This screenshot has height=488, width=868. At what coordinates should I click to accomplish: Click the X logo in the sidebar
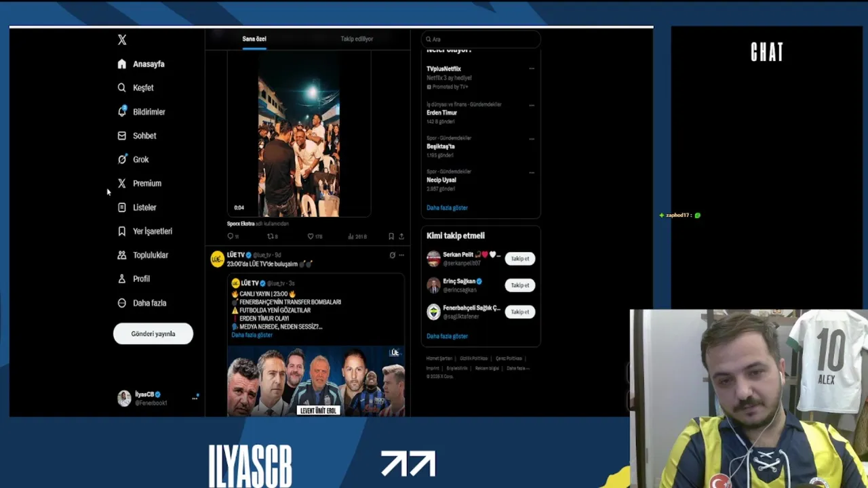tap(122, 40)
